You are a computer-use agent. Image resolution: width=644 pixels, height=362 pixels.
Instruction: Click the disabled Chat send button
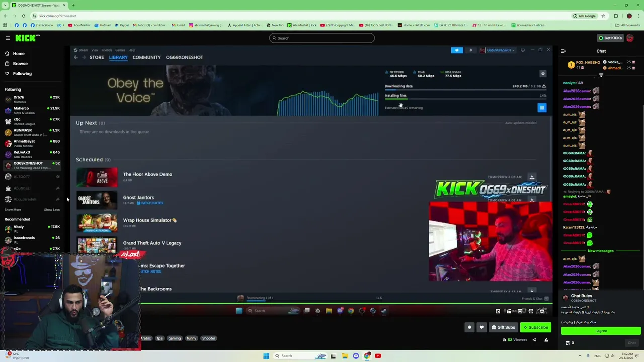632,343
